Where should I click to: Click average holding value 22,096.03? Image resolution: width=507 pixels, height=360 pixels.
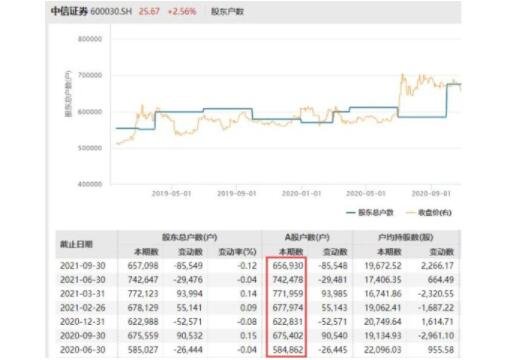coord(383,350)
